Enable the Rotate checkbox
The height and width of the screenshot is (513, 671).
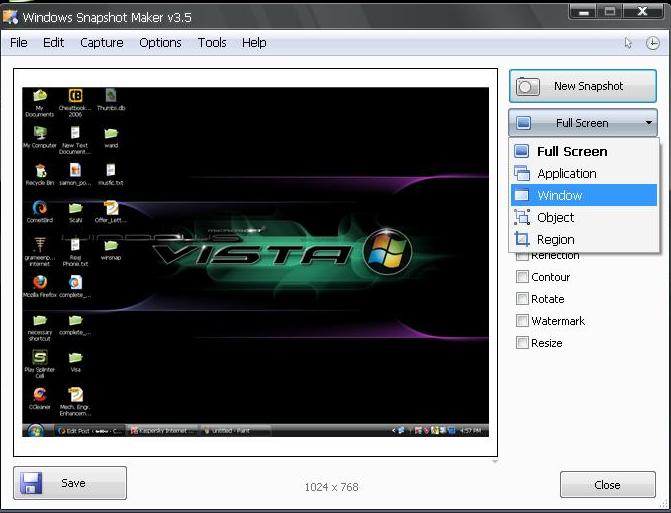click(522, 299)
